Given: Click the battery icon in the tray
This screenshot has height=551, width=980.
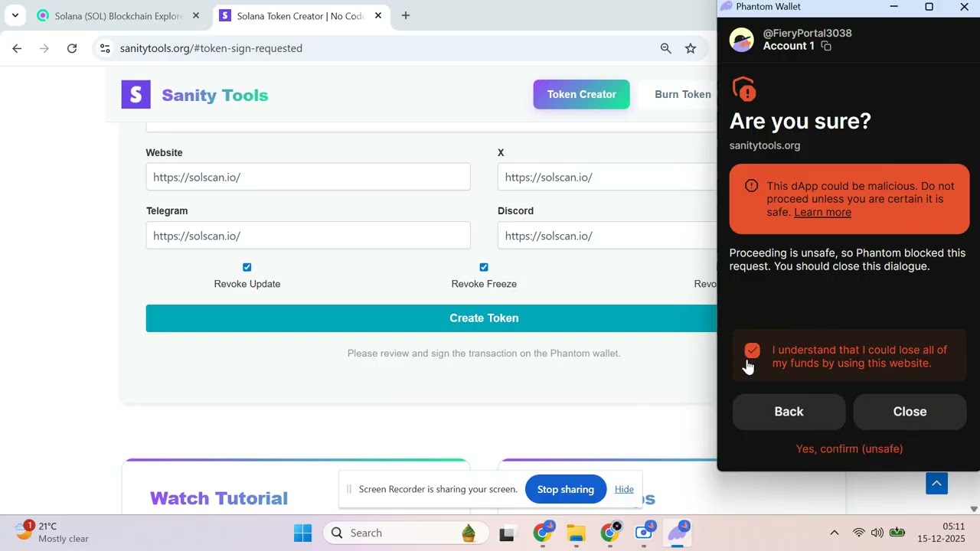Looking at the screenshot, I should pyautogui.click(x=897, y=533).
